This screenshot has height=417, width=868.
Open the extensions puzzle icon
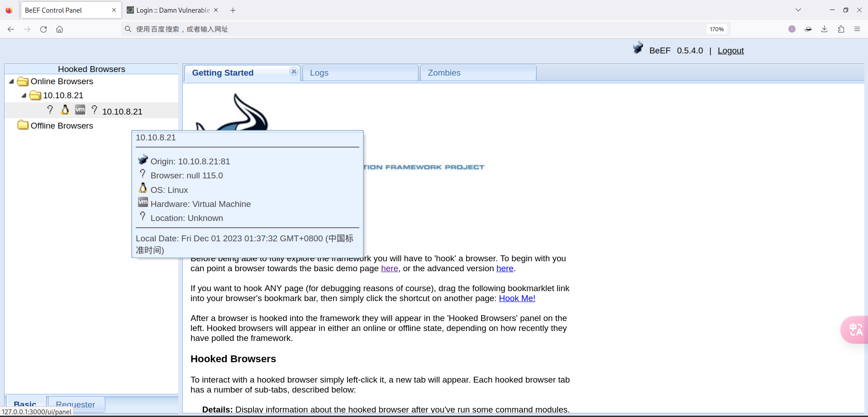click(x=841, y=29)
